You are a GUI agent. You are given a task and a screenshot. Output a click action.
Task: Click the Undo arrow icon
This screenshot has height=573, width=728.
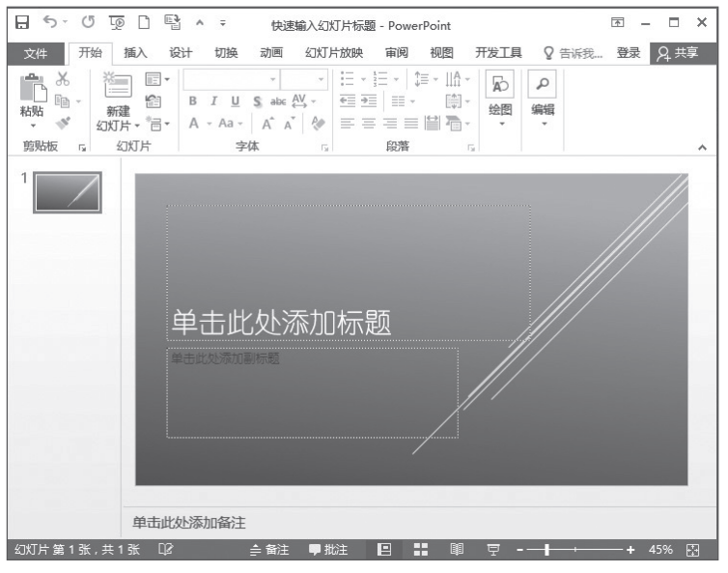point(50,21)
